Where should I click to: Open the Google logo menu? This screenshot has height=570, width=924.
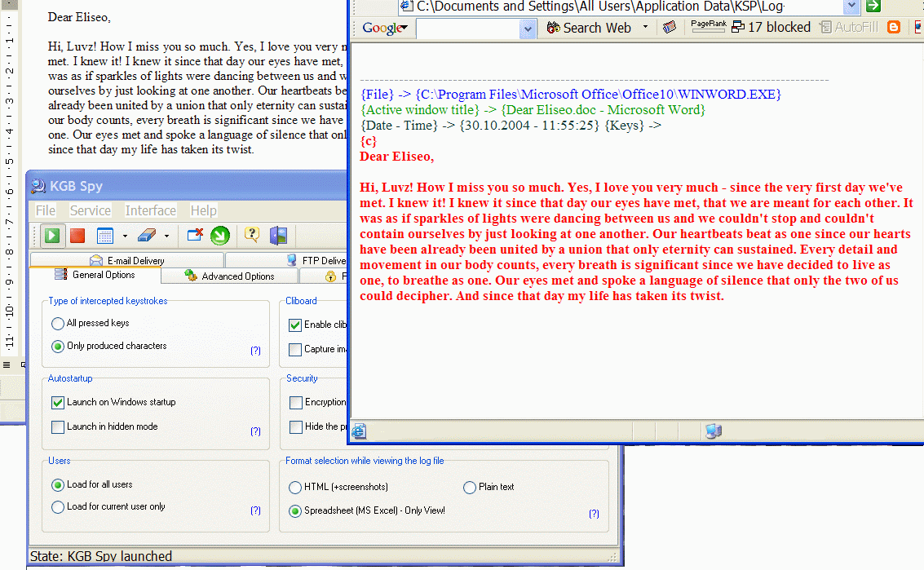[x=385, y=28]
